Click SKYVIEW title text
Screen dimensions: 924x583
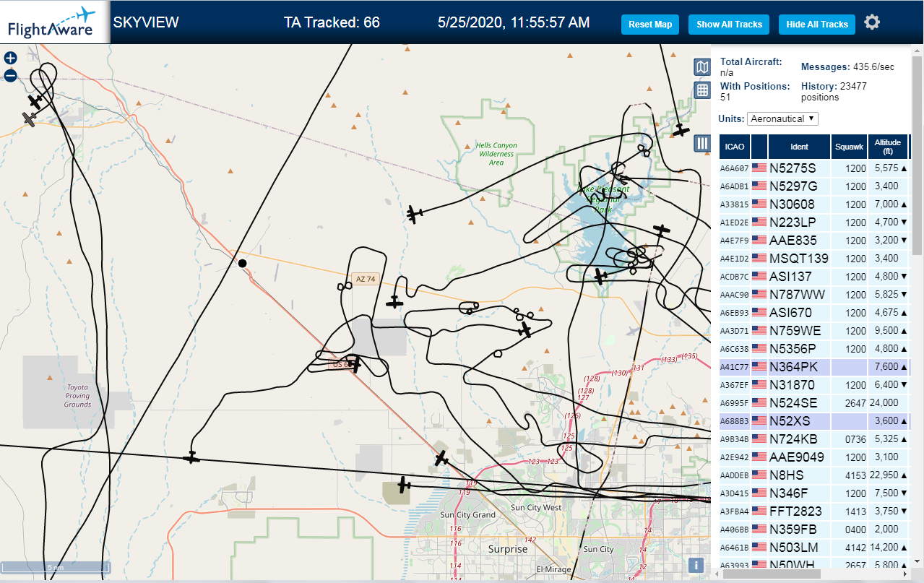click(x=146, y=22)
